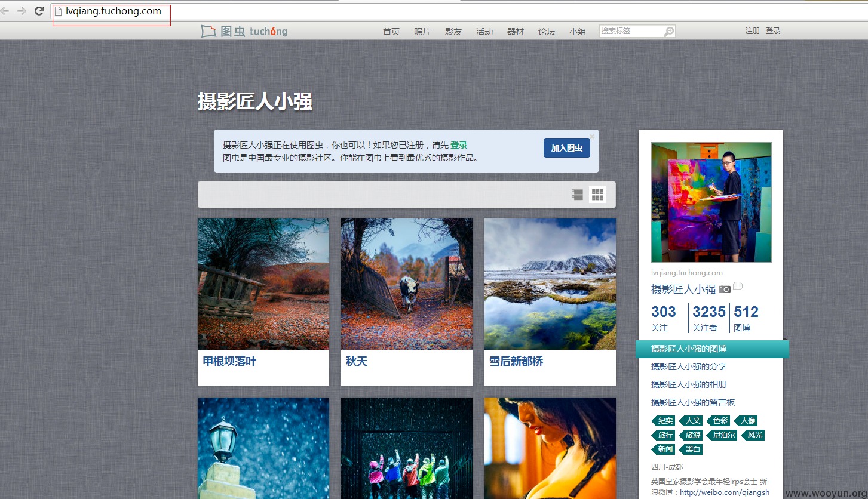
Task: Open the 活动 nav item
Action: point(484,32)
